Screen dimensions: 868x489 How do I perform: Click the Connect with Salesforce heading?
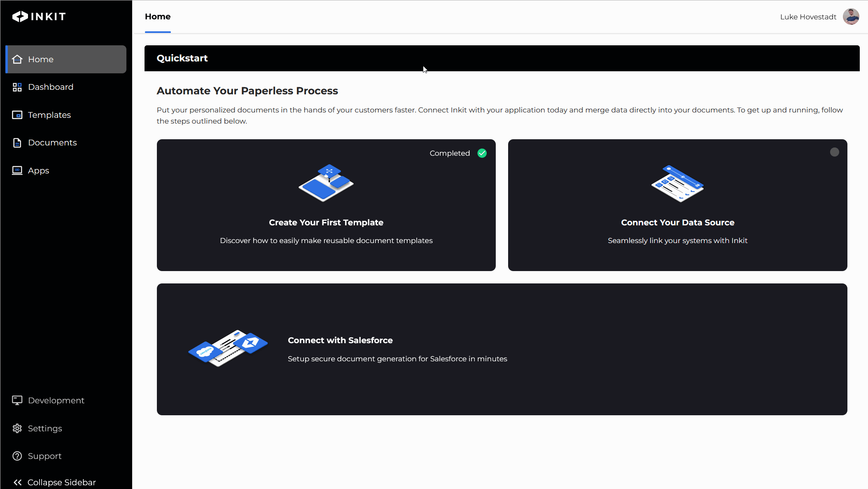(x=340, y=340)
